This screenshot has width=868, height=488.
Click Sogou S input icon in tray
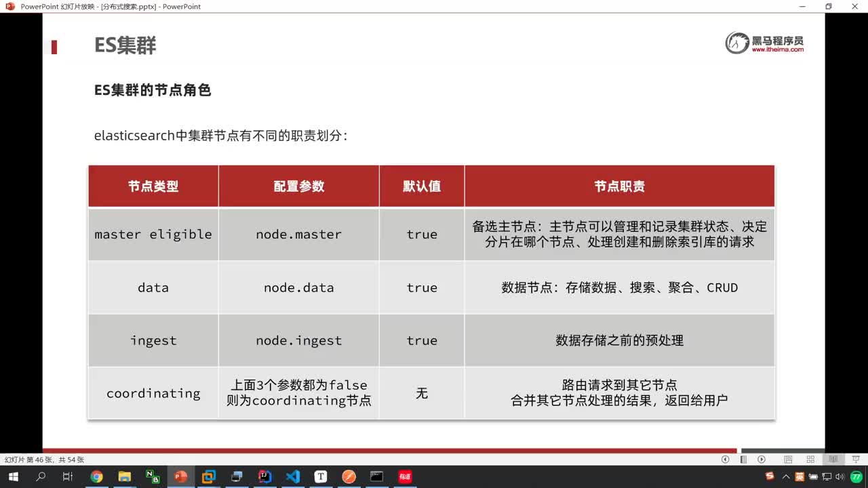click(x=770, y=476)
